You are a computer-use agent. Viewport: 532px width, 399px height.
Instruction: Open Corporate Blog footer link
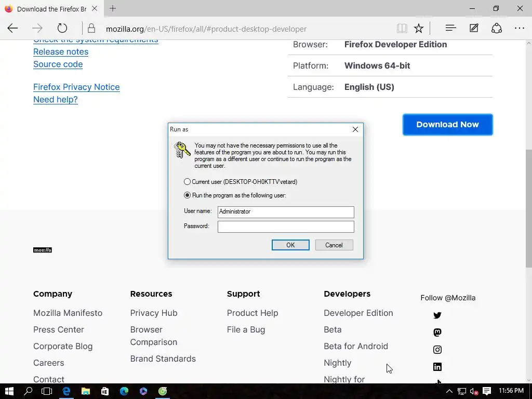click(x=63, y=346)
